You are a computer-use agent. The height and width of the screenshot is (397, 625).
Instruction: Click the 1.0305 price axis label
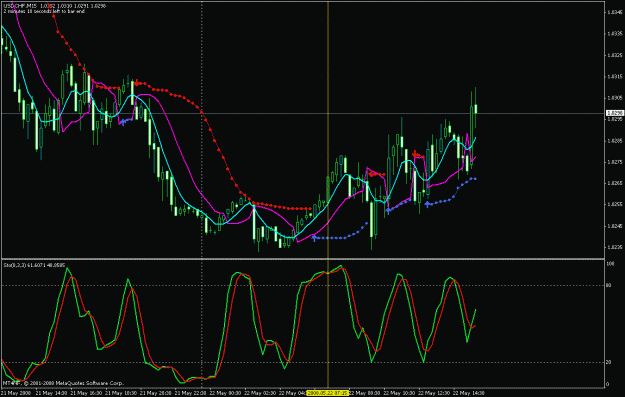614,98
